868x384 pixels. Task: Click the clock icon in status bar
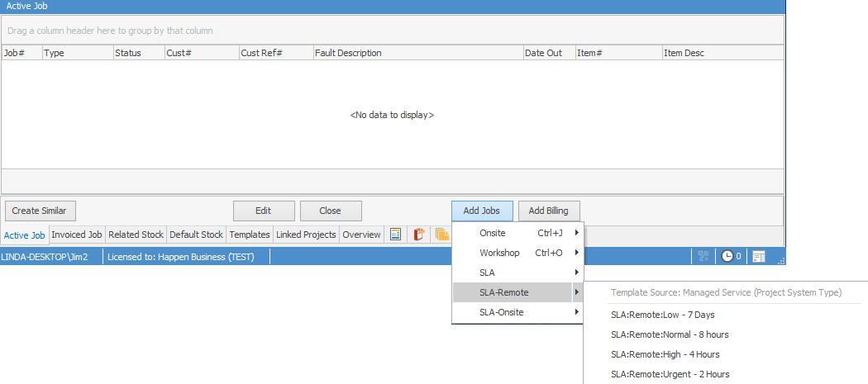pyautogui.click(x=727, y=256)
